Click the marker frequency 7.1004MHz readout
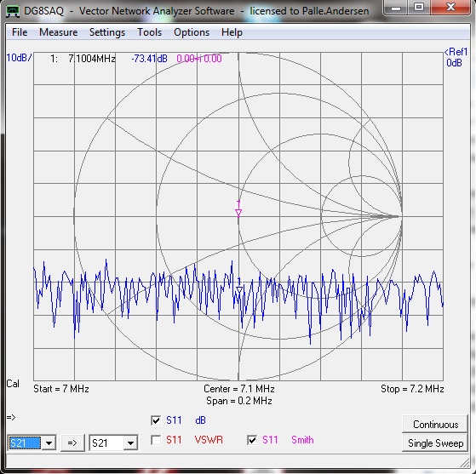 tap(92, 58)
